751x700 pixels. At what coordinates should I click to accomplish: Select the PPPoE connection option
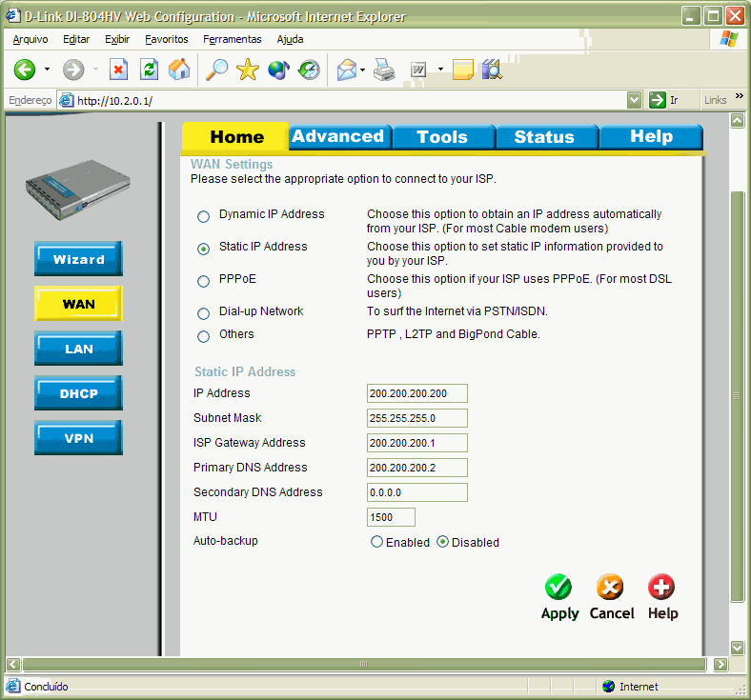(x=203, y=281)
